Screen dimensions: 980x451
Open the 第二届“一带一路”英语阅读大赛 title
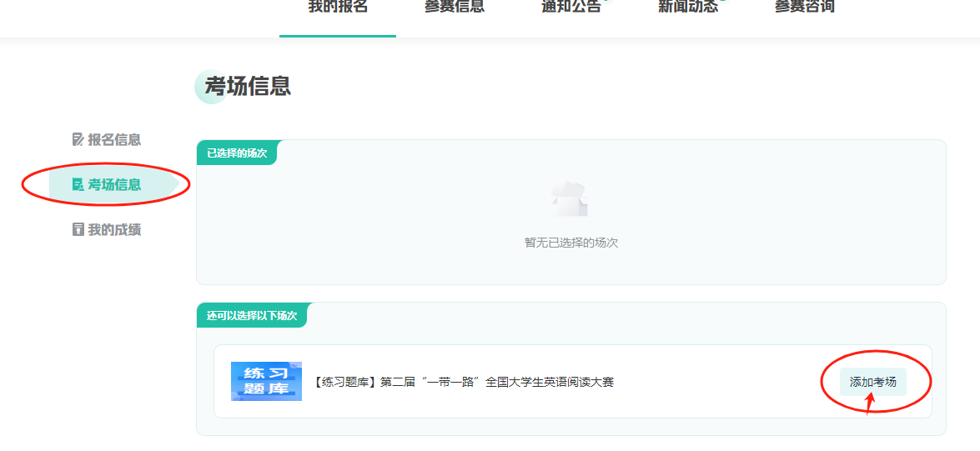click(464, 383)
